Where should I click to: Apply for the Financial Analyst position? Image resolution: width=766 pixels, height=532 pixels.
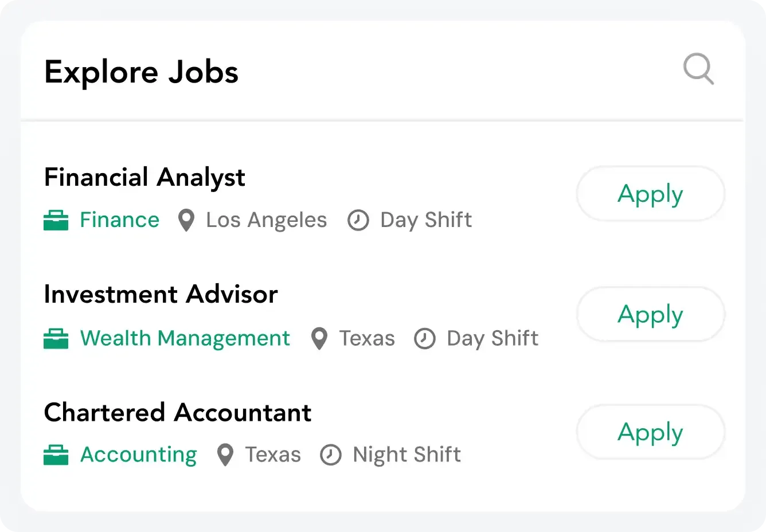[x=650, y=194]
